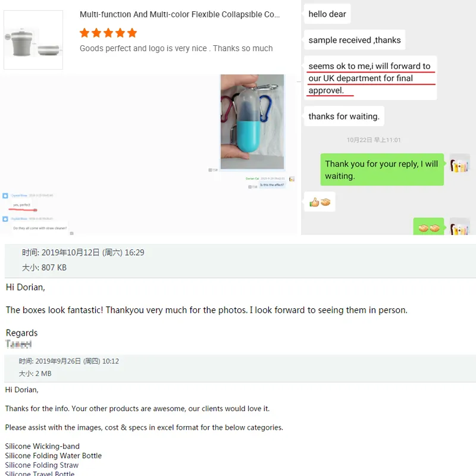This screenshot has width=476, height=476.
Task: Open the capsule container photo in chat
Action: 252,121
